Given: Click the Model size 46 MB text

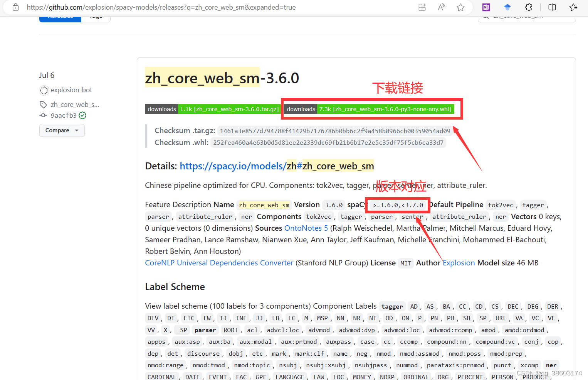Looking at the screenshot, I should 508,263.
